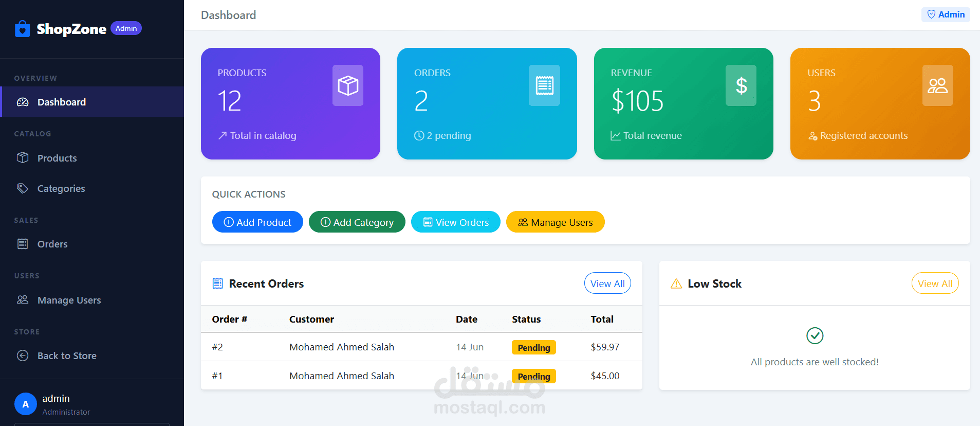Click the View Orders quick action button

point(456,222)
